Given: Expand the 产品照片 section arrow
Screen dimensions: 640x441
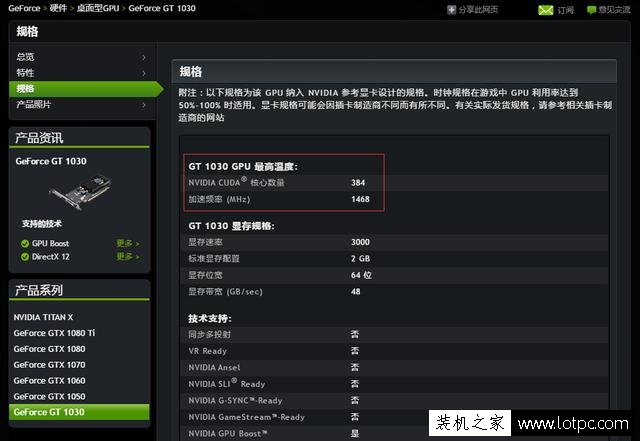Looking at the screenshot, I should tap(144, 105).
